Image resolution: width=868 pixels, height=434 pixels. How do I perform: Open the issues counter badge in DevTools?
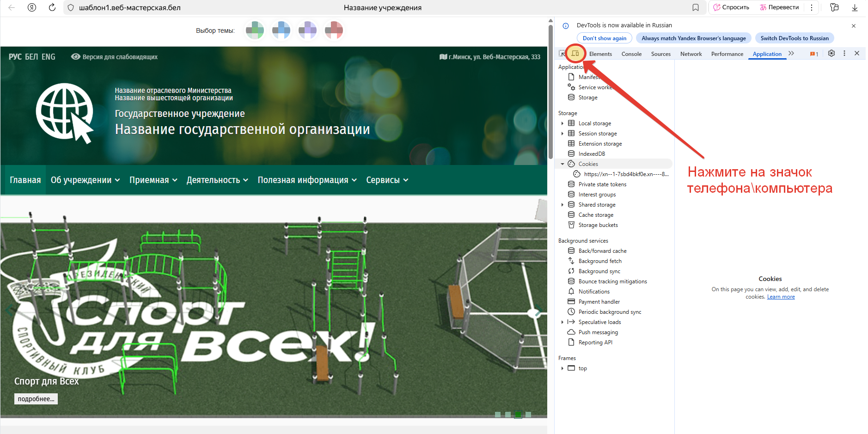814,54
